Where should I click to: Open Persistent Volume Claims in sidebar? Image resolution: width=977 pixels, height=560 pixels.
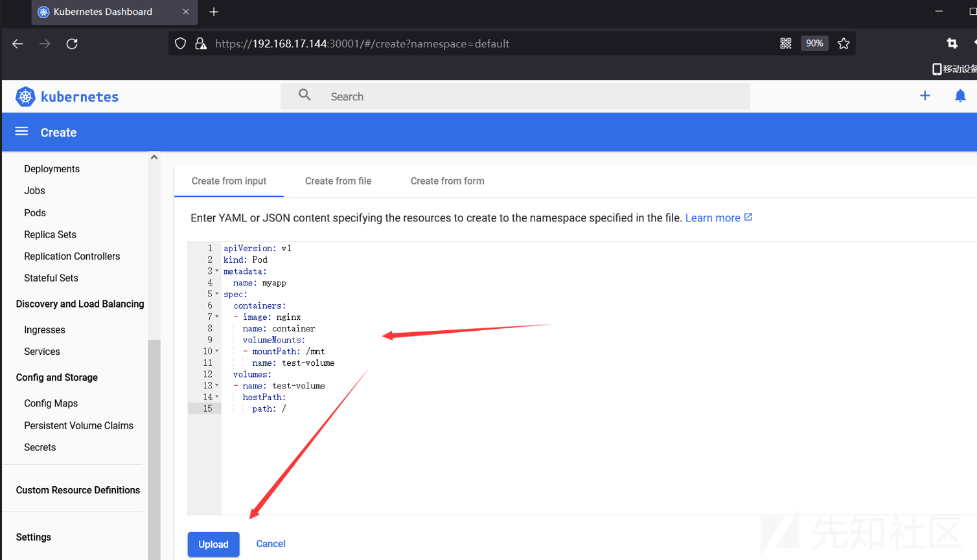(78, 426)
